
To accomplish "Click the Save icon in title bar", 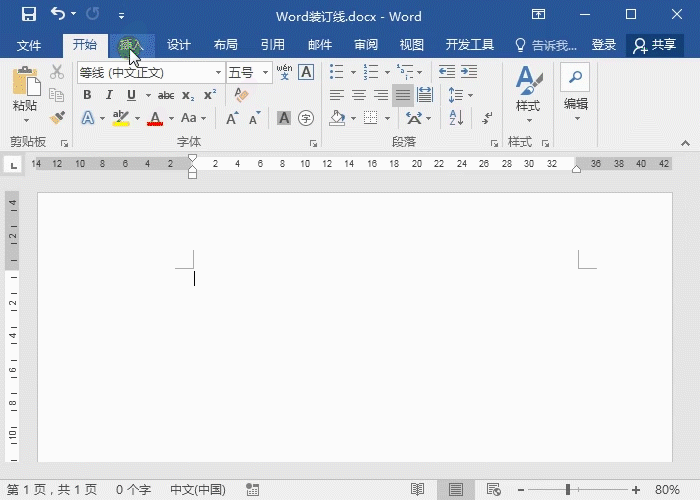I will point(29,15).
